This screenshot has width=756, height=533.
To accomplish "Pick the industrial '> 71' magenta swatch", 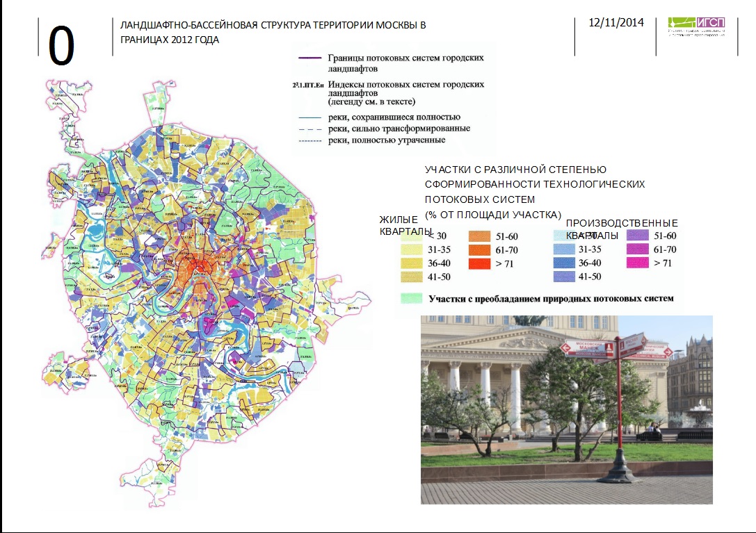I will click(x=637, y=263).
